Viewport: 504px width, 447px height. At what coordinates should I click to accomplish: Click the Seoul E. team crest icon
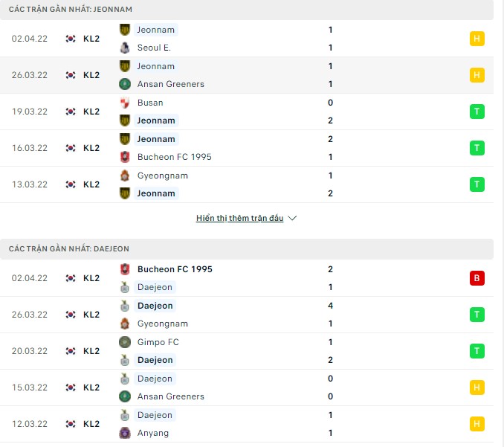click(124, 48)
